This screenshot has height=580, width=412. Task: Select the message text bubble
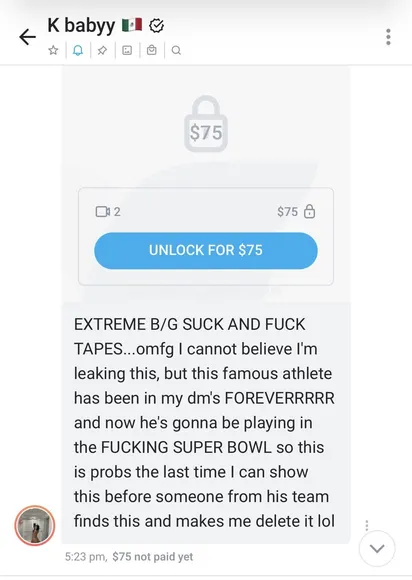205,423
